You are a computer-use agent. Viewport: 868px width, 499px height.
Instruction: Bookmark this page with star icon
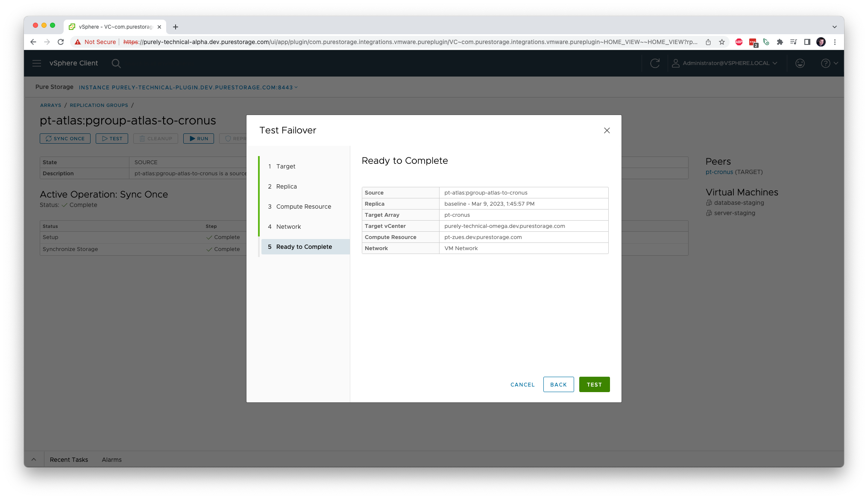tap(722, 42)
